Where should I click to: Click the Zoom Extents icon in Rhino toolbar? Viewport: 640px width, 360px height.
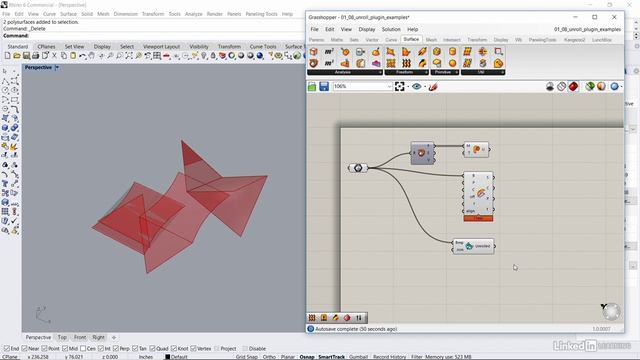tap(129, 56)
